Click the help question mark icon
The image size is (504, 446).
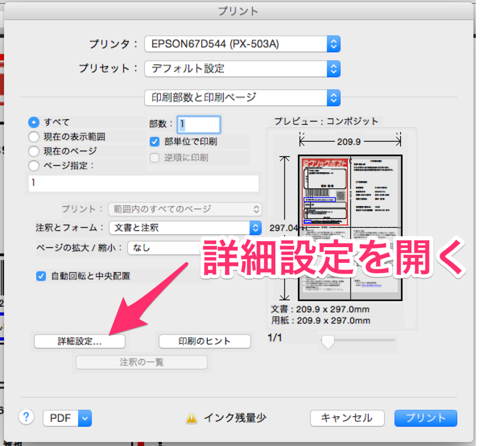point(26,417)
